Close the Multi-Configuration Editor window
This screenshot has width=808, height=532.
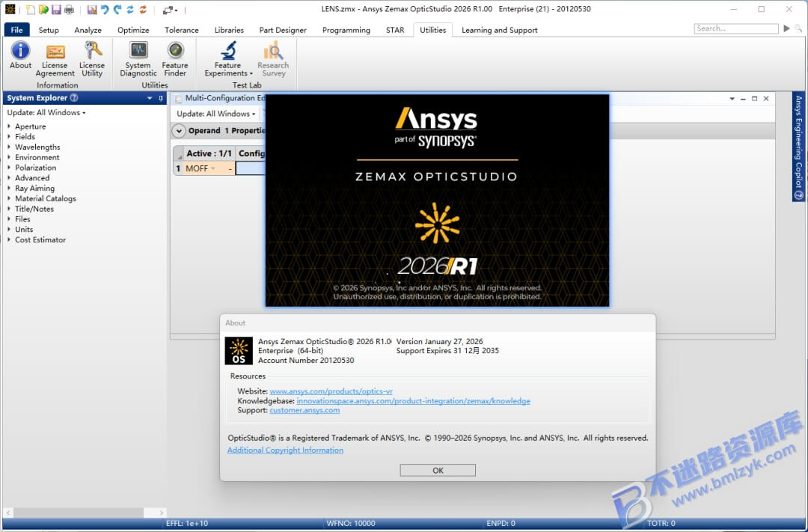coord(766,99)
